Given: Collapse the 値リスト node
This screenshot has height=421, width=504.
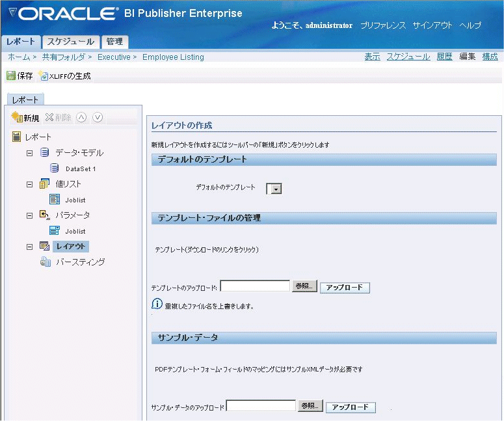Looking at the screenshot, I should [x=29, y=184].
